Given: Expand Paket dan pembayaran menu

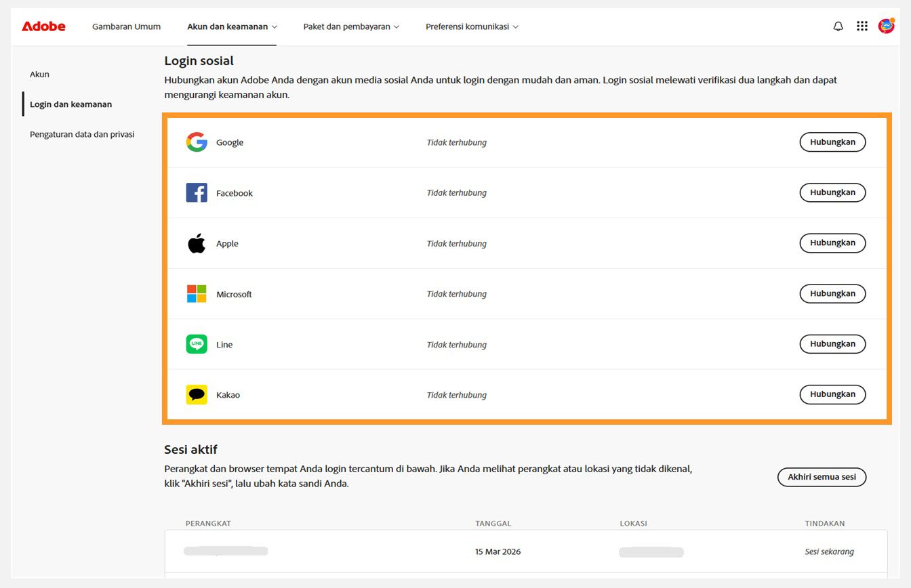Looking at the screenshot, I should (x=351, y=26).
